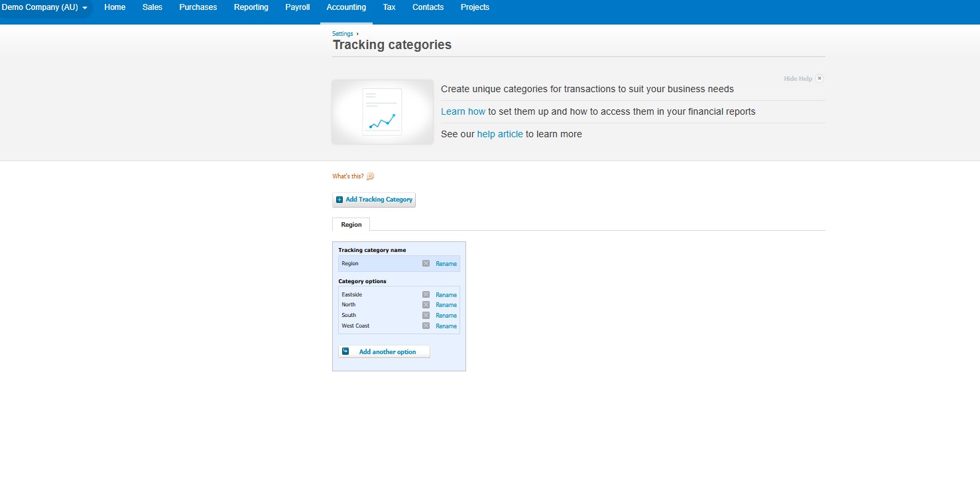Viewport: 980px width, 498px height.
Task: Select the Region tab
Action: (351, 225)
